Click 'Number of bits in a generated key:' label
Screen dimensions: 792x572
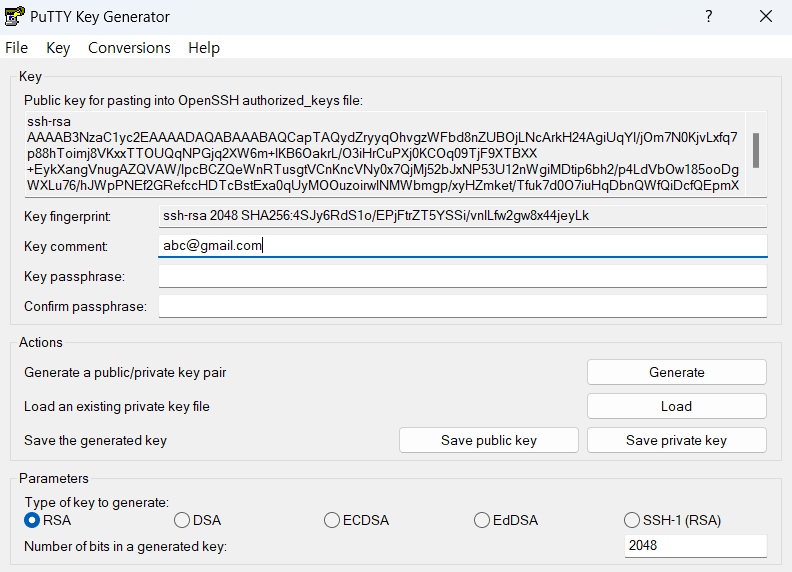pos(125,546)
